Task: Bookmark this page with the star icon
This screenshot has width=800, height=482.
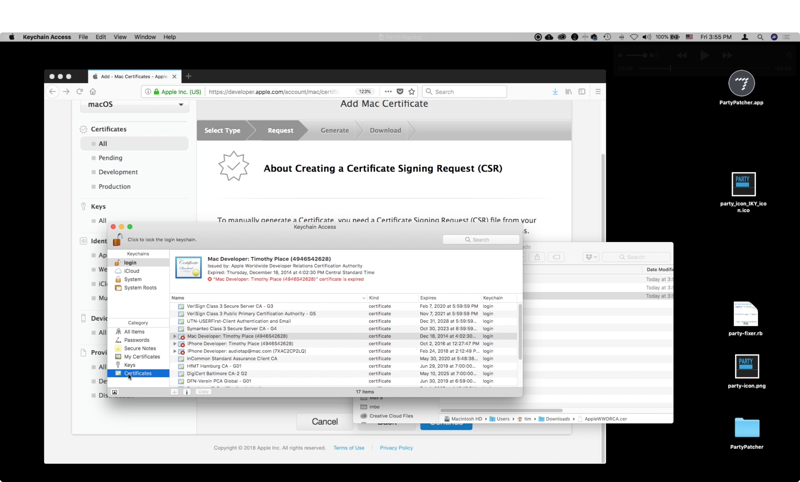Action: [412, 92]
